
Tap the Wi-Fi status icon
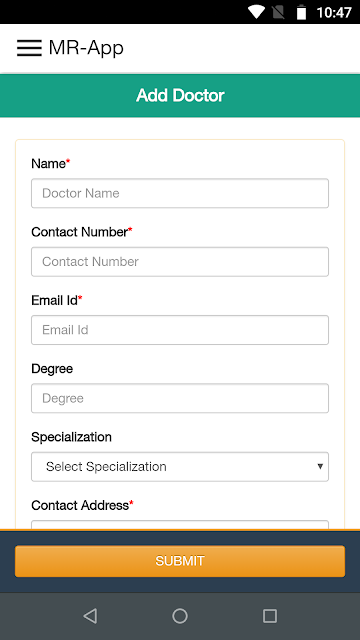256,12
